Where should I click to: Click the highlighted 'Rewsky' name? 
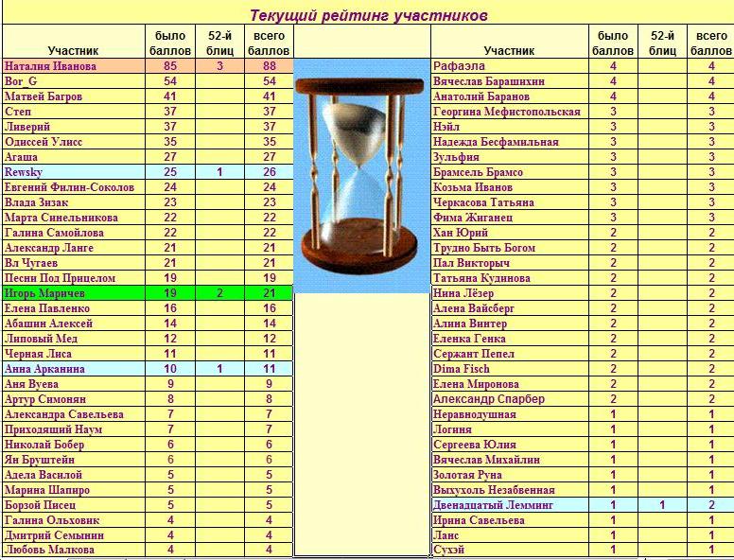[x=74, y=172]
